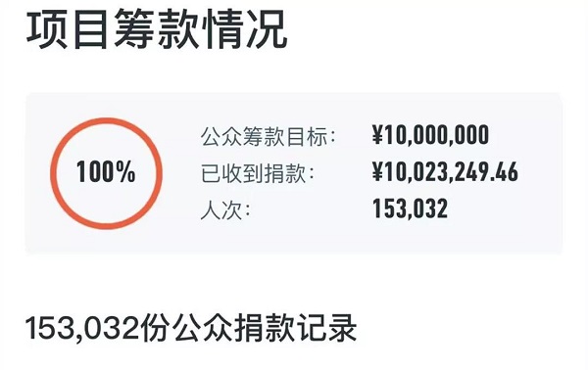
Task: Click the yen symbol before 10,000,000
Action: coord(377,135)
